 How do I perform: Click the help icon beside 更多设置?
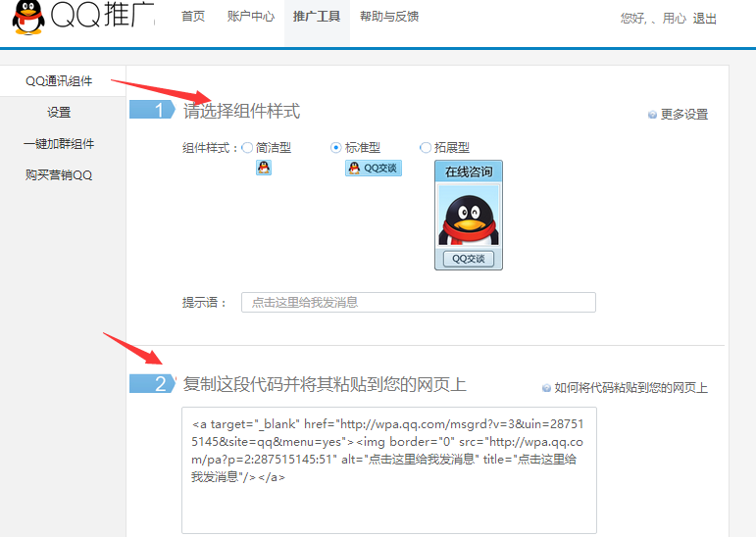click(x=652, y=115)
